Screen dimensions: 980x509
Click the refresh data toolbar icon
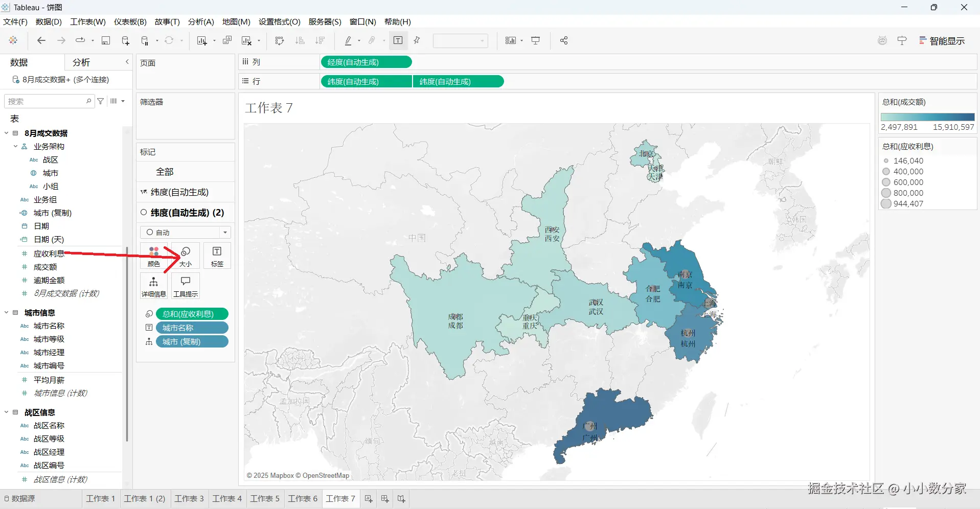pos(169,40)
